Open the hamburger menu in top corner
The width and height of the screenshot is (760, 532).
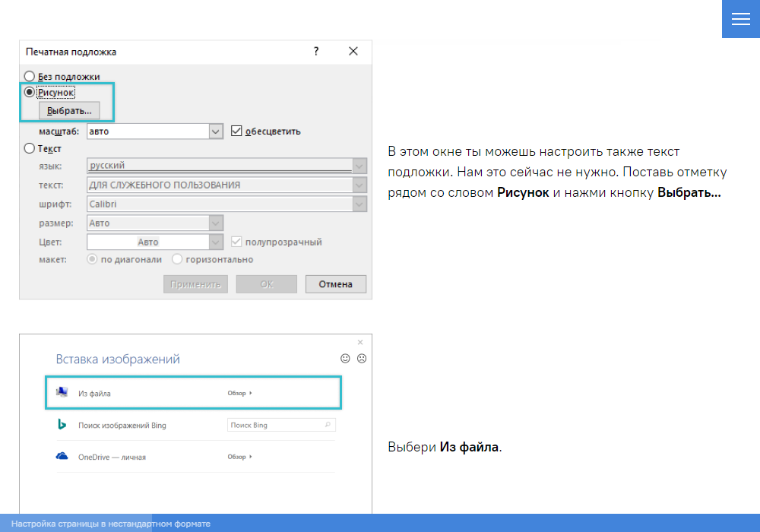[x=740, y=19]
